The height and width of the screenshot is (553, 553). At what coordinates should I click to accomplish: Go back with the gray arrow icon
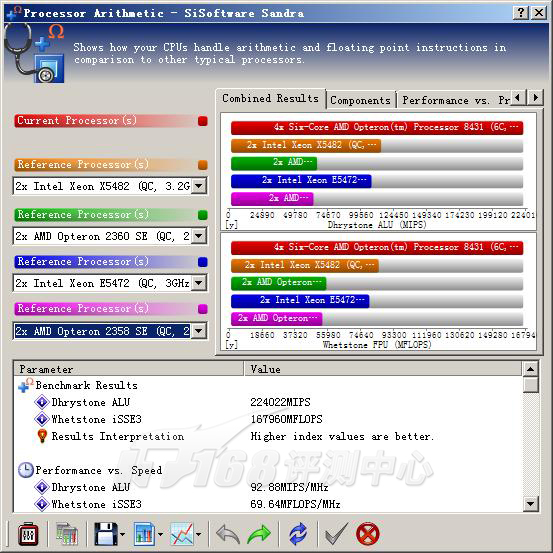point(228,534)
